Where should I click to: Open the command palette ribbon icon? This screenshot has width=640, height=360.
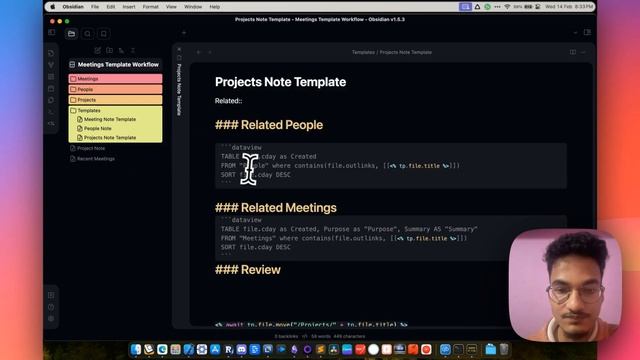[51, 112]
